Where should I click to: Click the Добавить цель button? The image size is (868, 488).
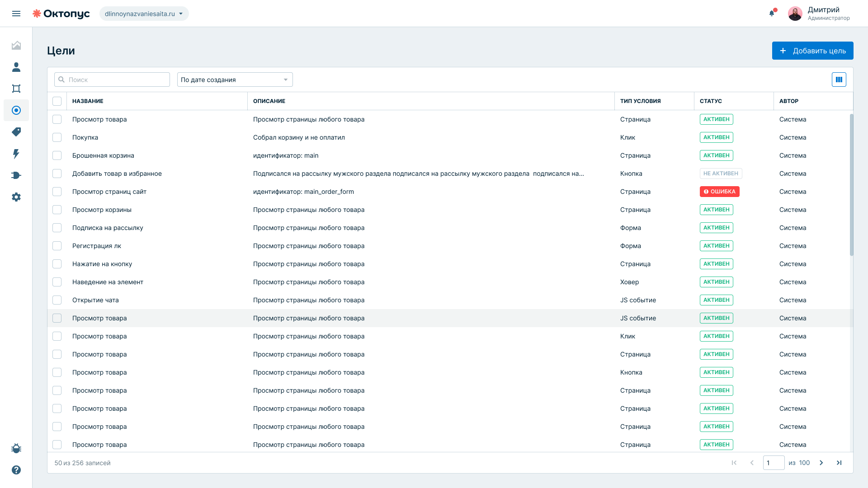coord(812,51)
